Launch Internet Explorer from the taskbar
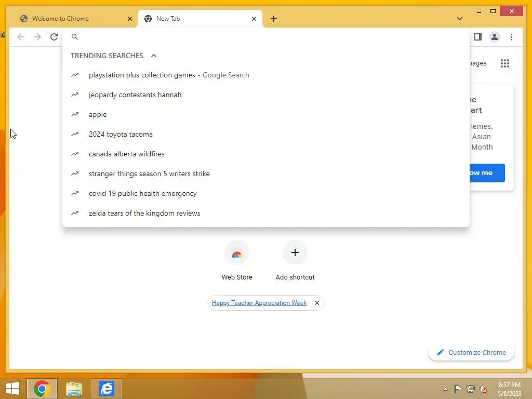The height and width of the screenshot is (399, 532). tap(107, 389)
